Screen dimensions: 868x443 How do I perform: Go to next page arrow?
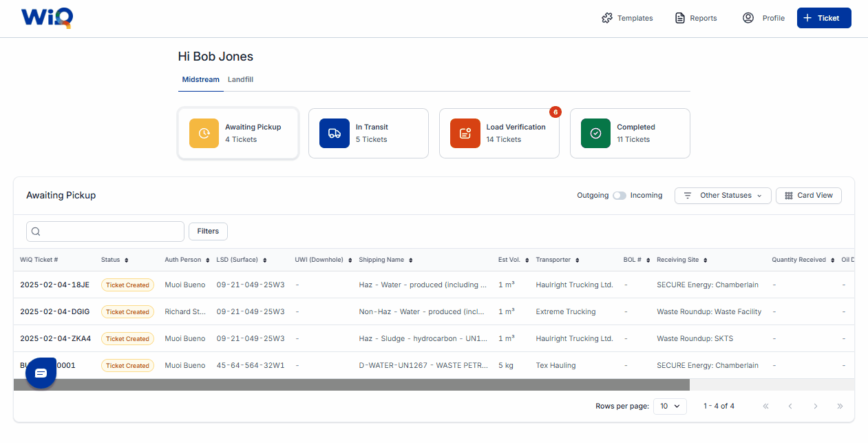point(815,406)
